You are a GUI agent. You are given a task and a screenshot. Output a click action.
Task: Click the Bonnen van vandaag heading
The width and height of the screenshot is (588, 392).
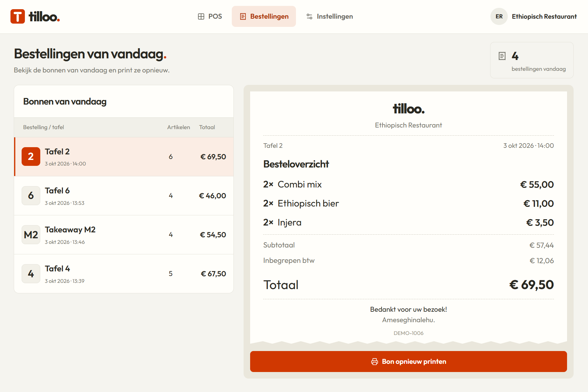click(65, 102)
